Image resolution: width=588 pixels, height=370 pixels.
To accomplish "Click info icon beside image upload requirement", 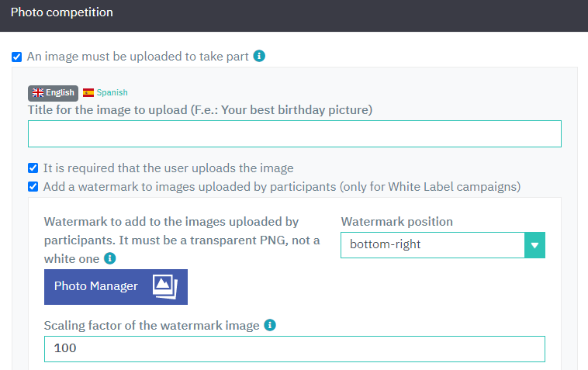I will pyautogui.click(x=259, y=56).
